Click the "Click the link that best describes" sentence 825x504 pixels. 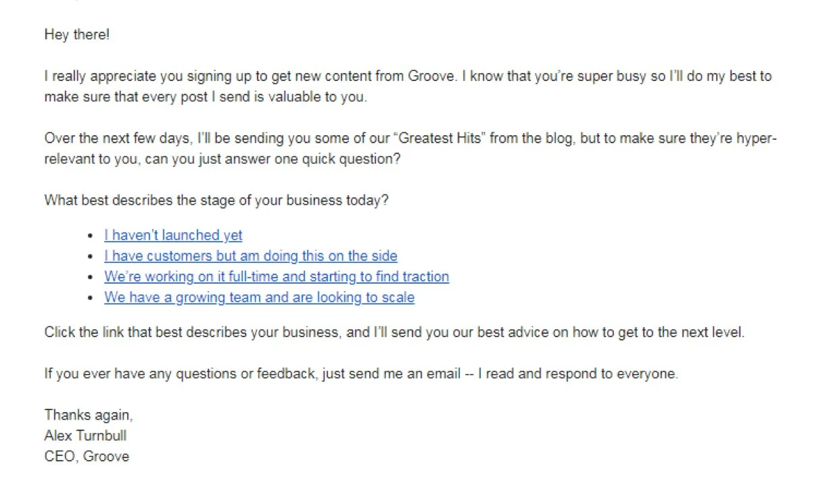[394, 332]
